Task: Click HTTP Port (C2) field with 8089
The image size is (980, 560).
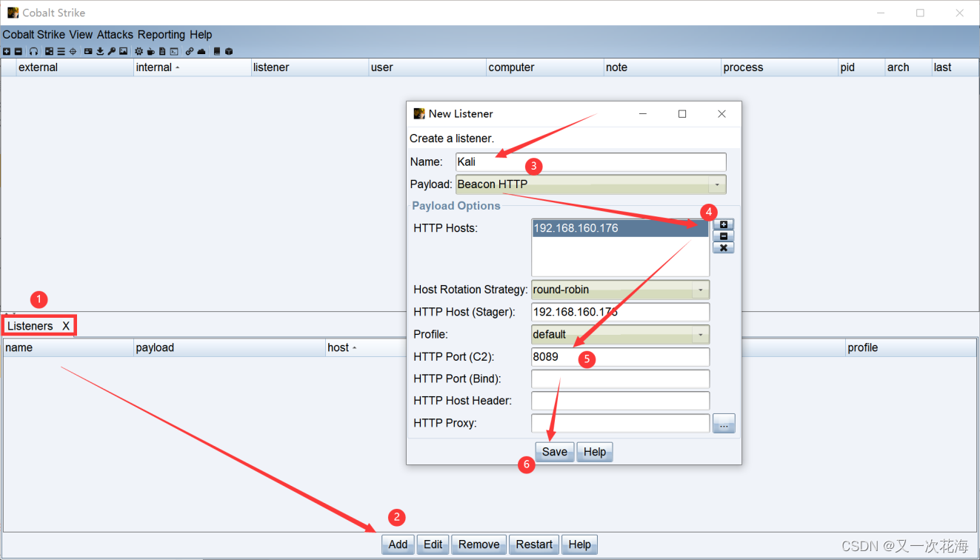Action: click(x=620, y=356)
